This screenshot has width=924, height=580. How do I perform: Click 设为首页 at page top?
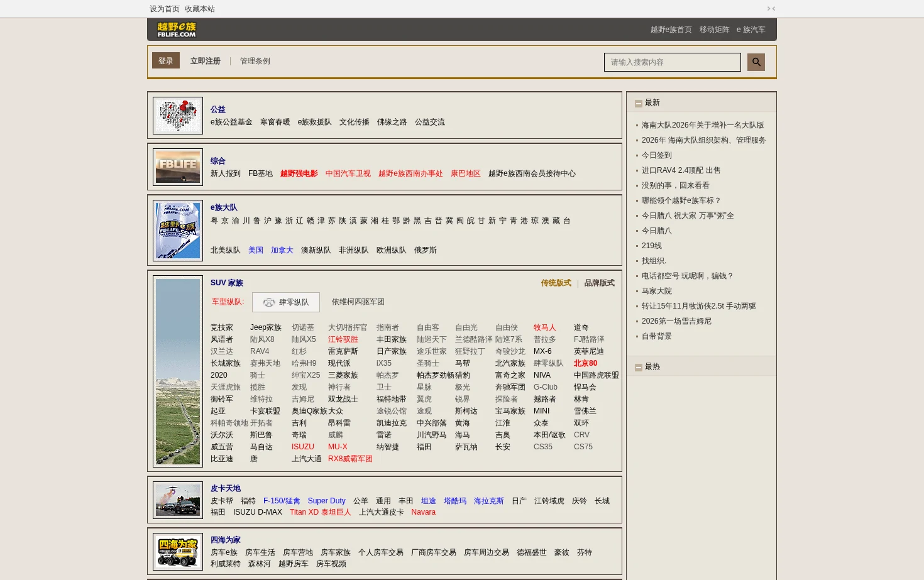click(x=165, y=9)
